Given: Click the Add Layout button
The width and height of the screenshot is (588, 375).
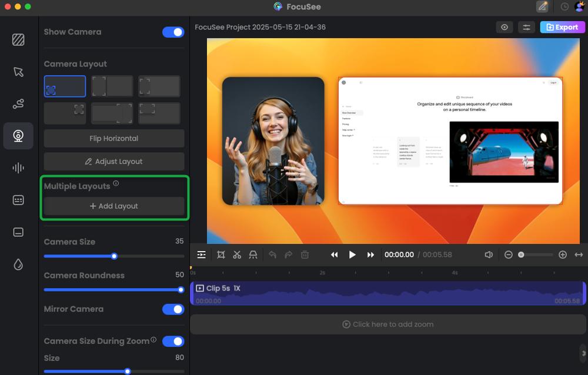Looking at the screenshot, I should (x=114, y=206).
